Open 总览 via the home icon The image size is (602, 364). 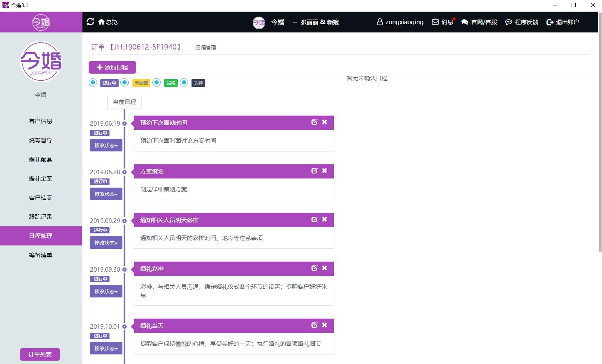coord(102,22)
